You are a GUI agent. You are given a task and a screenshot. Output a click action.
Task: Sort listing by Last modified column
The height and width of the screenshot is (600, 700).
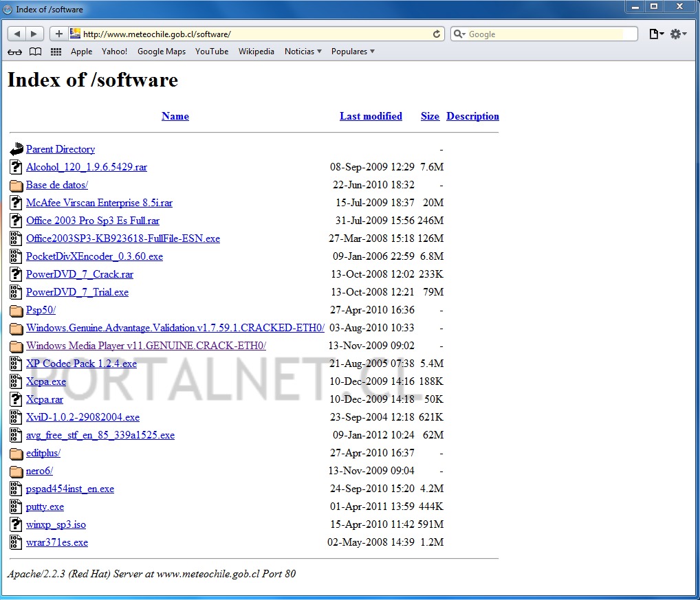coord(371,116)
